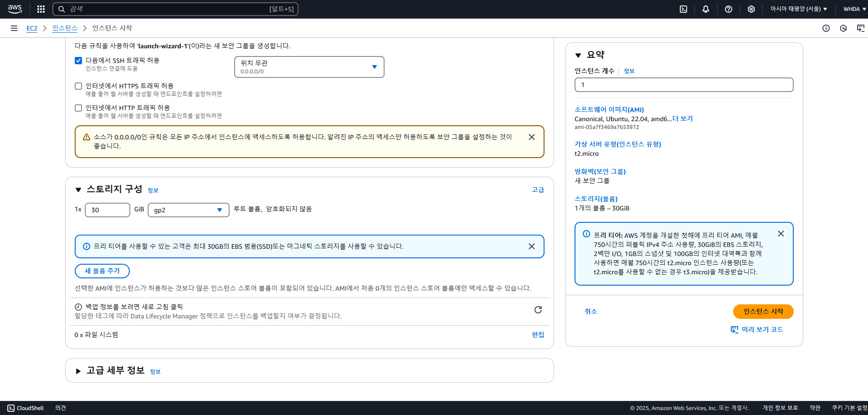Click 소프트웨어 이미지(AMI) summary link

609,110
